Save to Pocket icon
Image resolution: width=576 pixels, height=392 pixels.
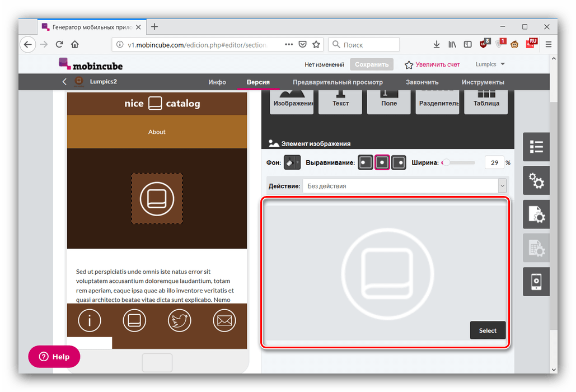pyautogui.click(x=302, y=44)
